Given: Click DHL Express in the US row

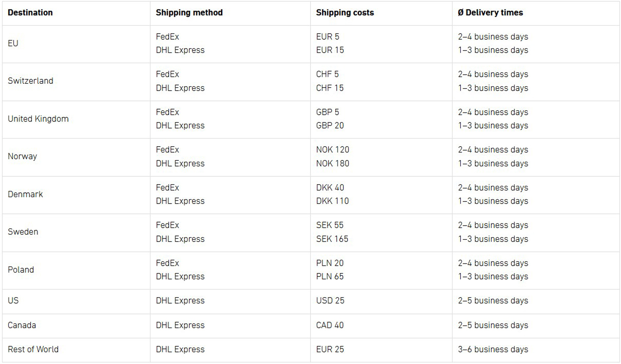Looking at the screenshot, I should coord(180,301).
